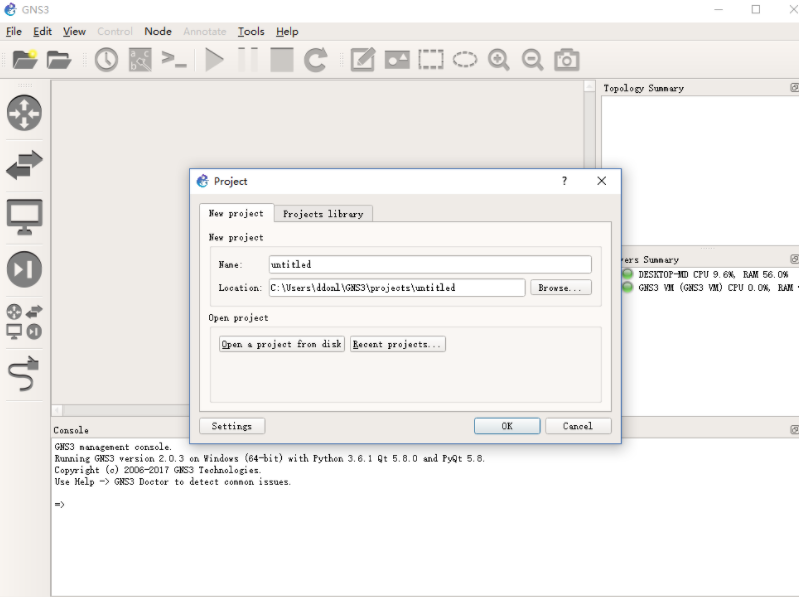
Task: Click the Suspend all nodes pause icon
Action: pyautogui.click(x=248, y=60)
